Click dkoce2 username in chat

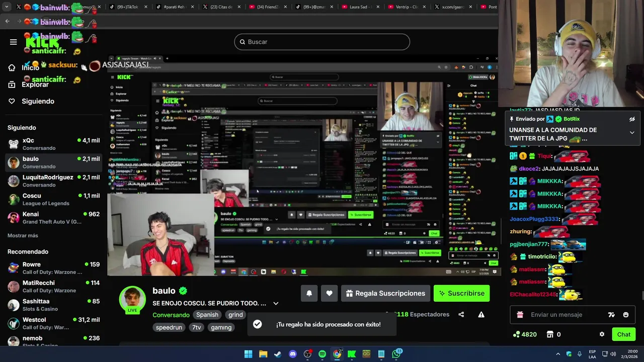[x=529, y=168]
